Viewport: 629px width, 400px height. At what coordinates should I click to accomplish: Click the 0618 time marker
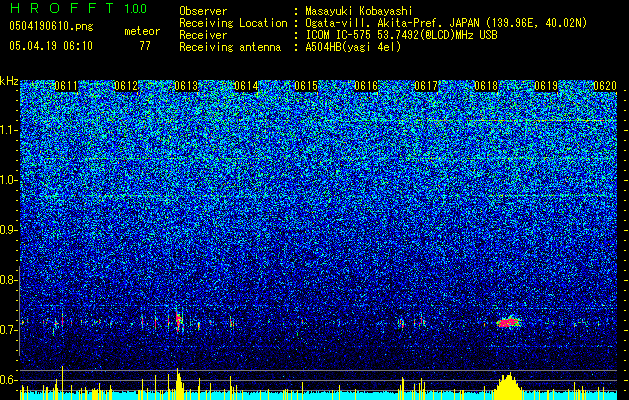pyautogui.click(x=486, y=86)
